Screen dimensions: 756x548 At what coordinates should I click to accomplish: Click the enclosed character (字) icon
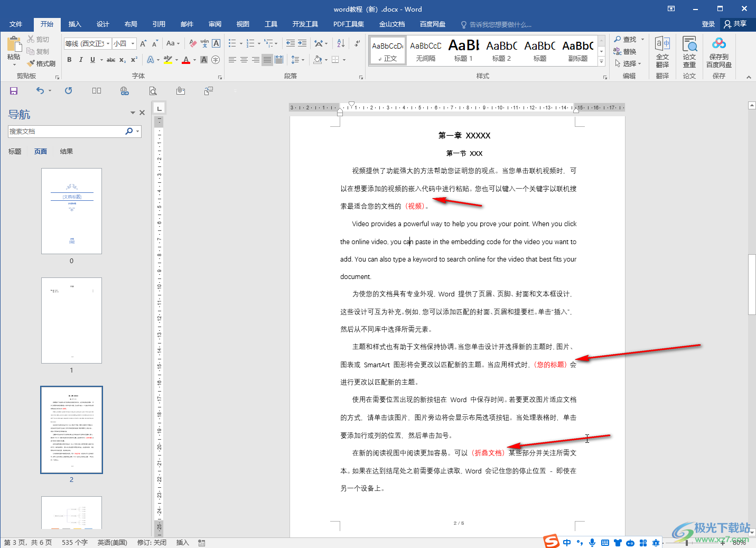tap(216, 60)
